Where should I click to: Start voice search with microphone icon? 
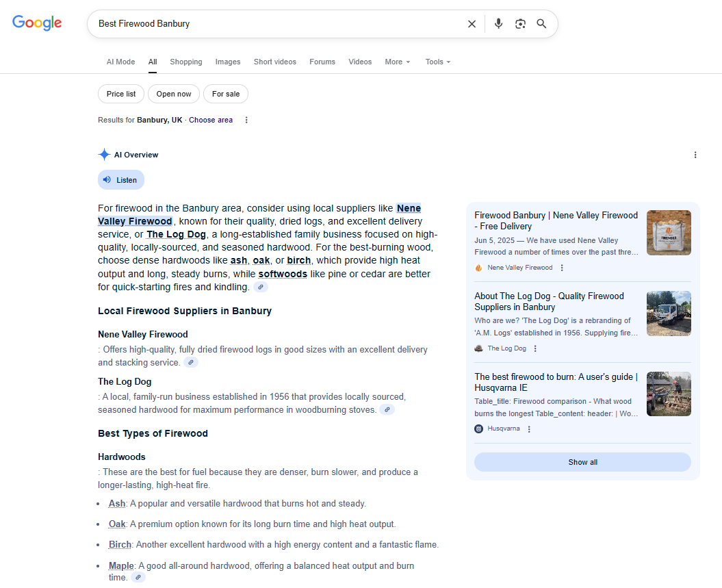coord(498,24)
